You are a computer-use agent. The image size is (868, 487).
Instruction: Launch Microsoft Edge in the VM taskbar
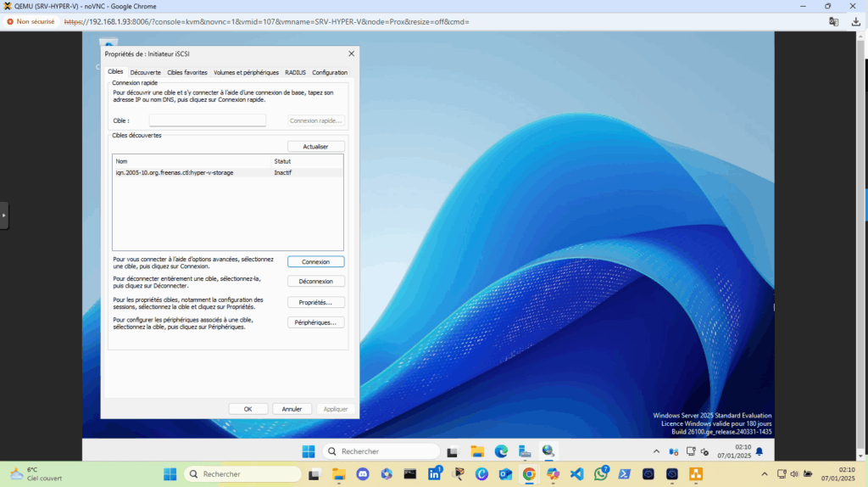(x=501, y=451)
